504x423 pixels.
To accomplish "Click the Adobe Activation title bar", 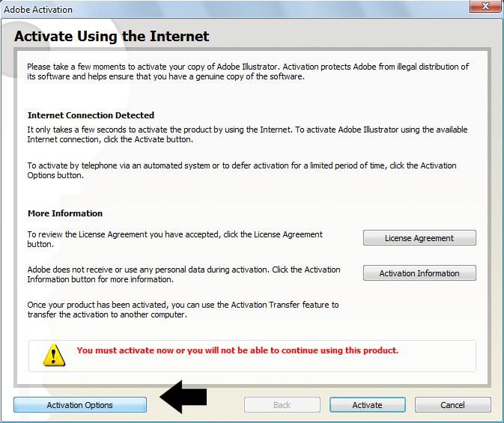I will tap(225, 10).
